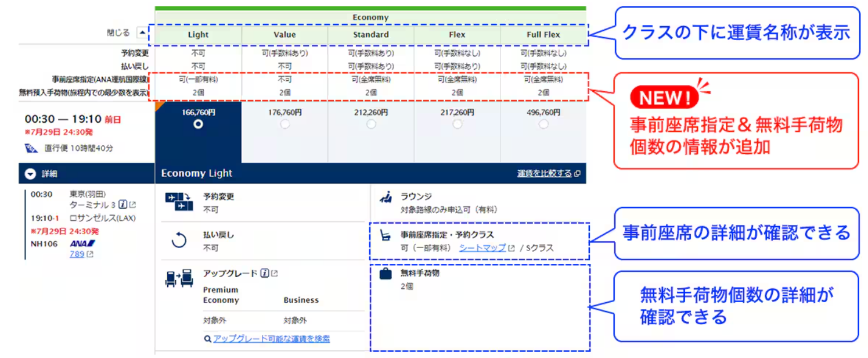Click the 00:30 — 19:10 flight time
Image resolution: width=868 pixels, height=358 pixels.
pyautogui.click(x=63, y=119)
